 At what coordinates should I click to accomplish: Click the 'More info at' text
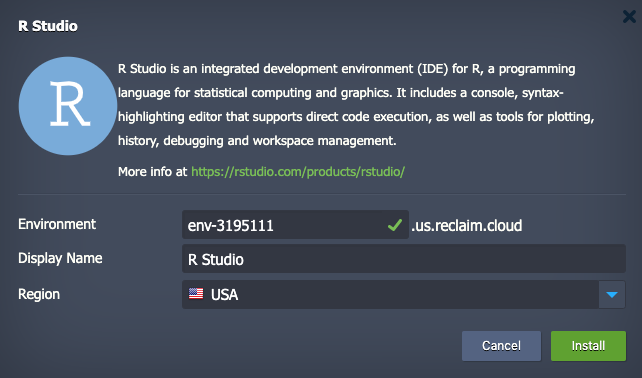click(152, 171)
